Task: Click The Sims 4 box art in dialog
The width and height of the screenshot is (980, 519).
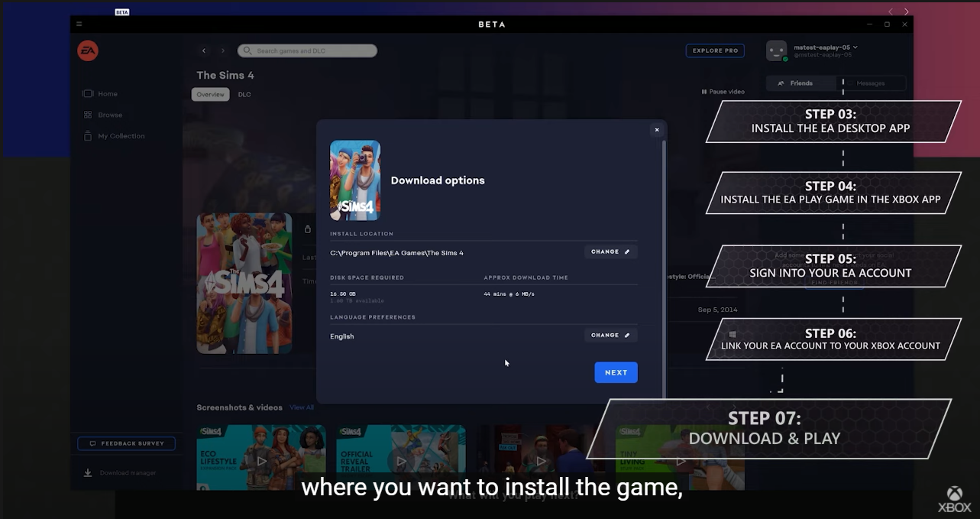Action: tap(355, 180)
